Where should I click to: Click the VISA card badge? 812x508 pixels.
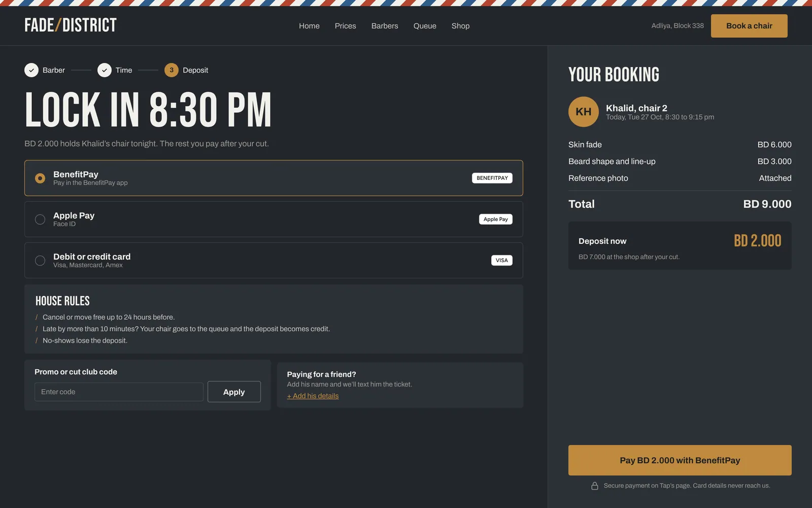(x=502, y=261)
